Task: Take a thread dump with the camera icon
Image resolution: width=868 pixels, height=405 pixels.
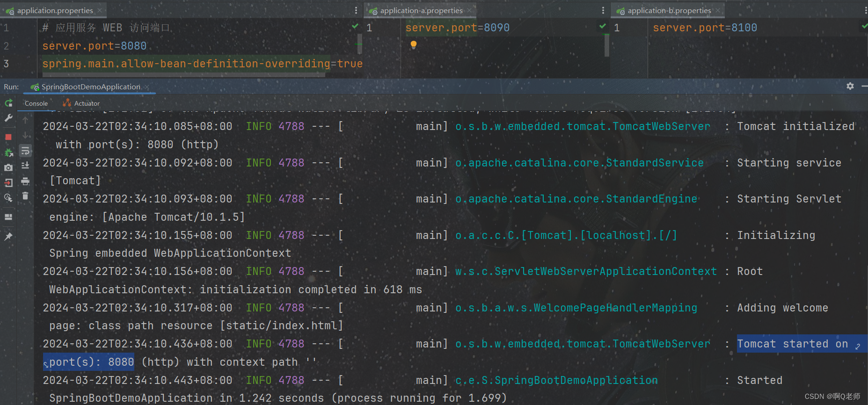Action: tap(8, 167)
